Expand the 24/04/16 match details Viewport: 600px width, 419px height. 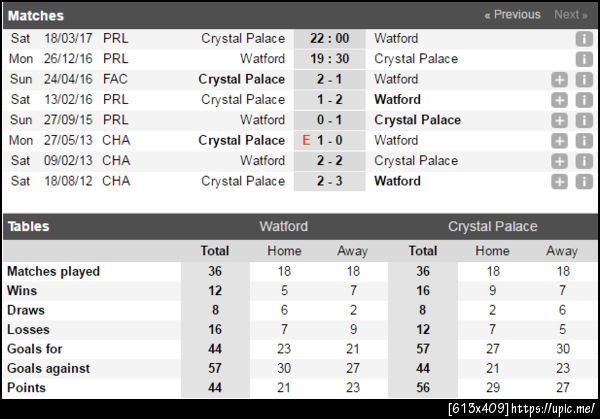pyautogui.click(x=560, y=79)
